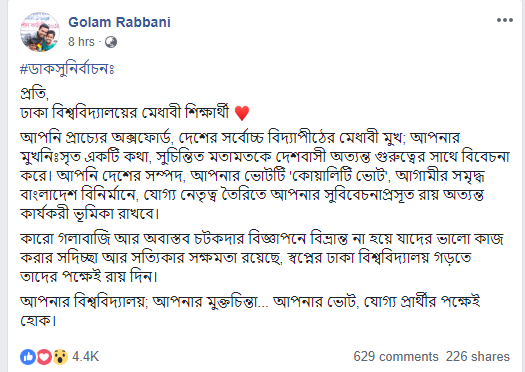Click the paragraph beginning আপনি প্রাচ্যের অক্সফোর্ড

pyautogui.click(x=265, y=176)
